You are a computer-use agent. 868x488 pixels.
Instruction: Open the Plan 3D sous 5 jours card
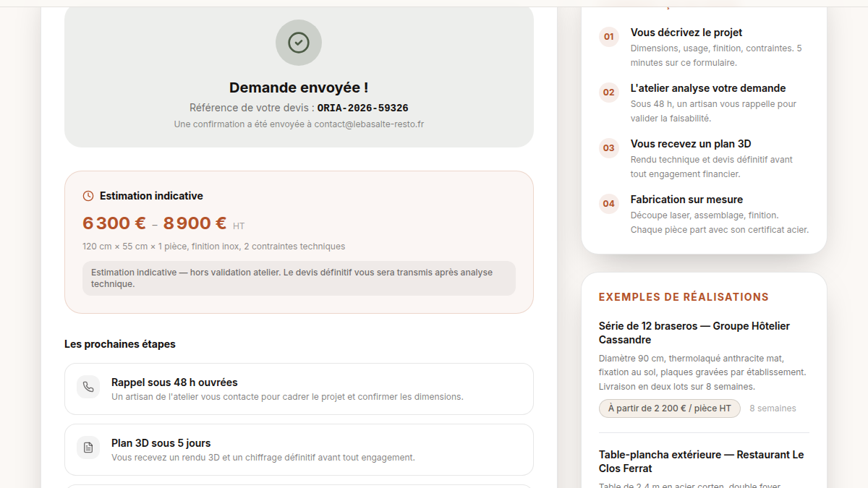pyautogui.click(x=299, y=450)
